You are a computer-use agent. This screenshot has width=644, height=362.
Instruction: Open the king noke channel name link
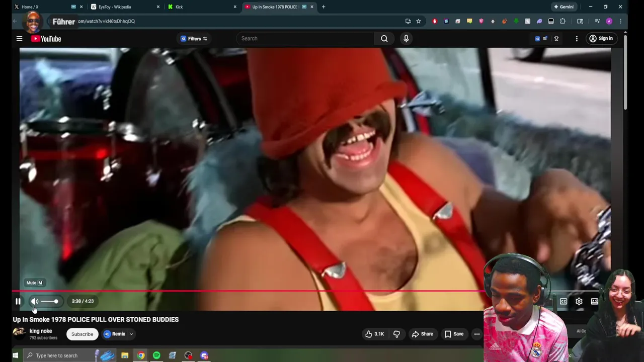tap(41, 331)
